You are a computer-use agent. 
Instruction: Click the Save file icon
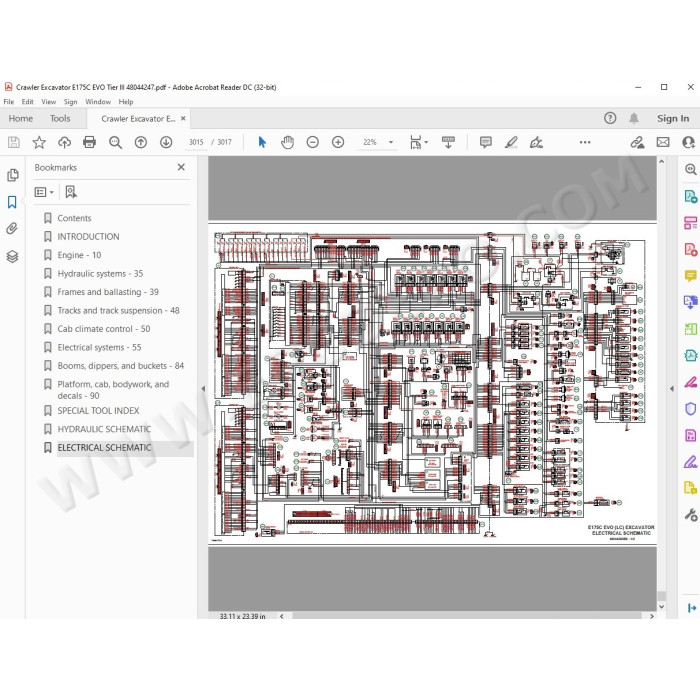(14, 142)
